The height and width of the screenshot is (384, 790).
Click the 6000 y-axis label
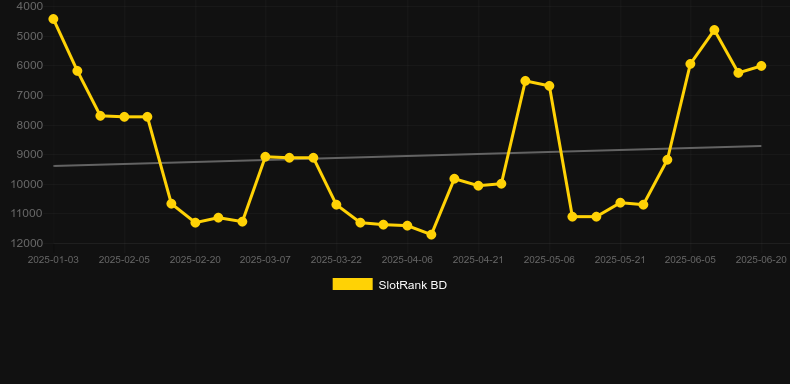(x=30, y=66)
